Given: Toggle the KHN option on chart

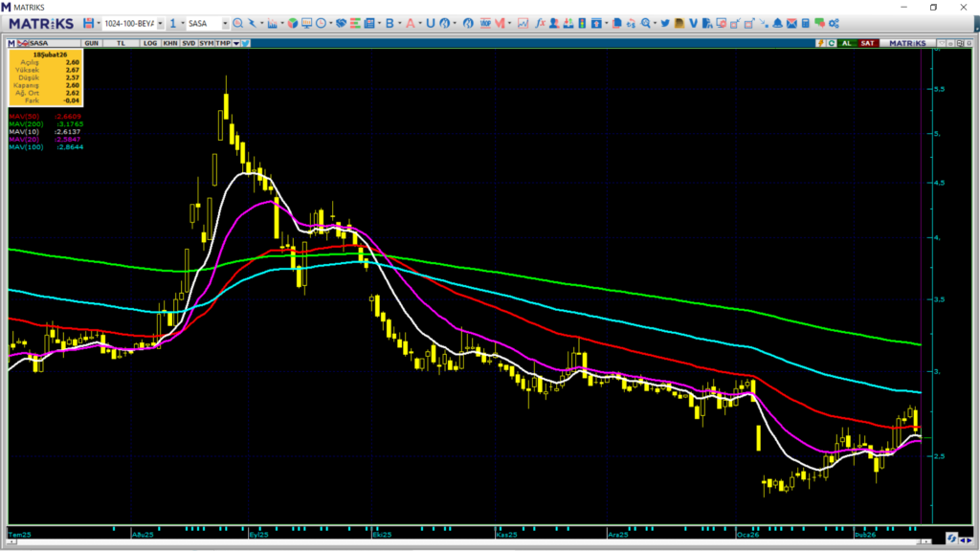Looking at the screenshot, I should pos(169,43).
